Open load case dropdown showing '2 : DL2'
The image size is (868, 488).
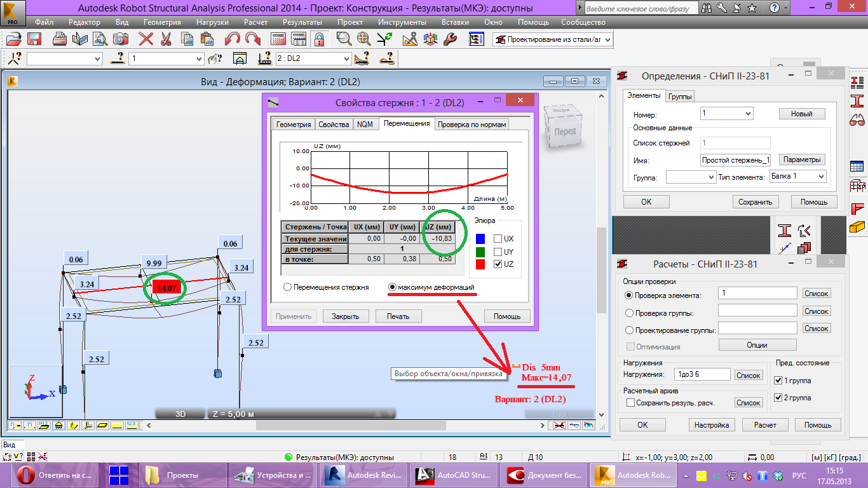pyautogui.click(x=313, y=58)
